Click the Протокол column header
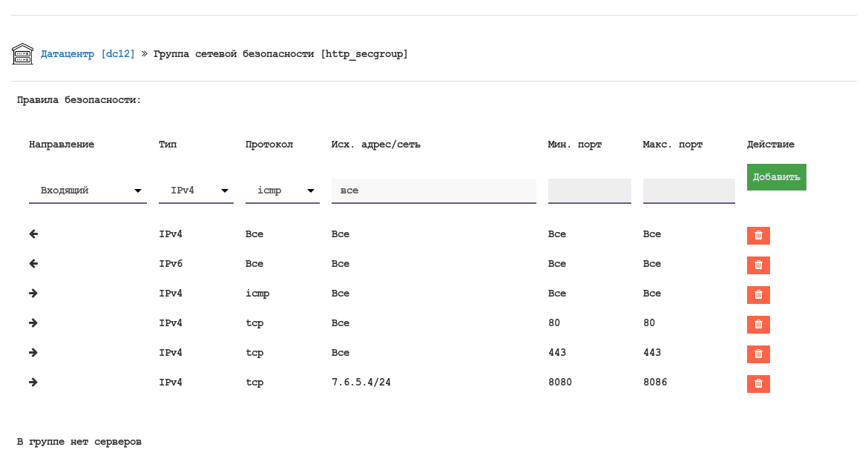The height and width of the screenshot is (470, 868). coord(269,145)
